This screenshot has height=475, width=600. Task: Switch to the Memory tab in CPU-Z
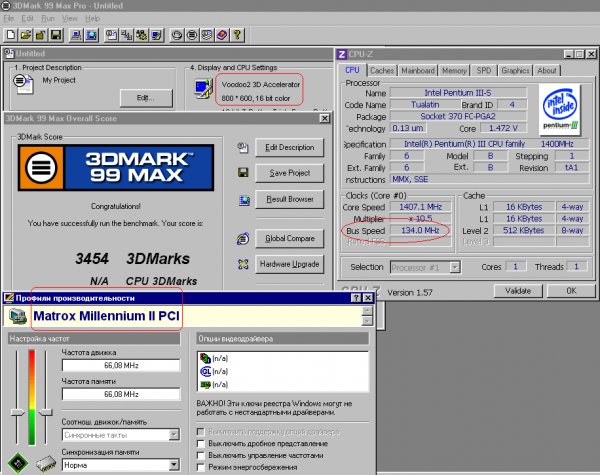coord(454,71)
